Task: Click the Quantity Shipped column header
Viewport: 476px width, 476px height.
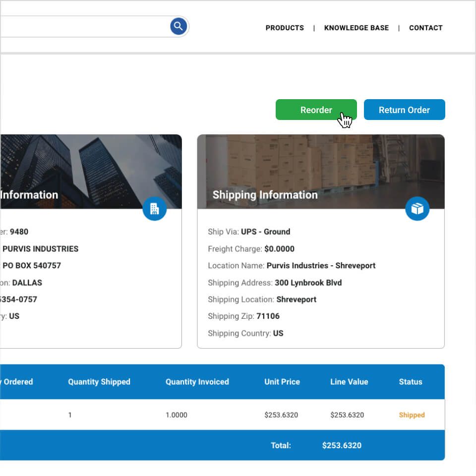Action: 99,382
